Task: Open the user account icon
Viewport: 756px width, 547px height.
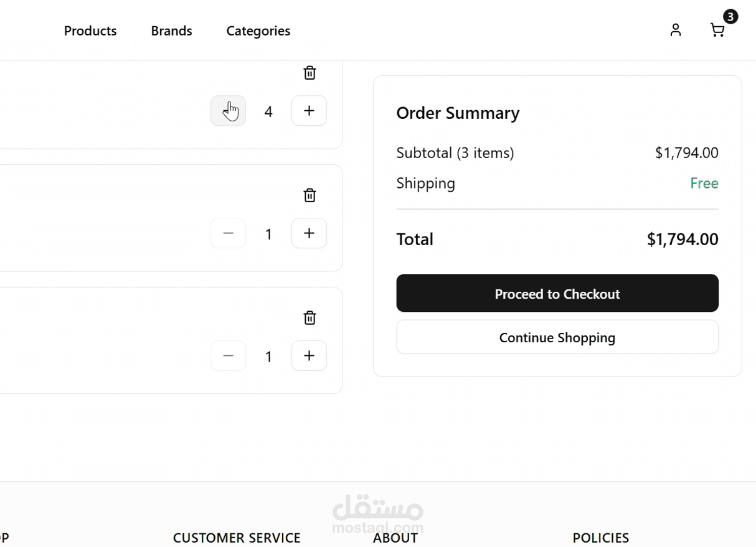Action: tap(676, 30)
